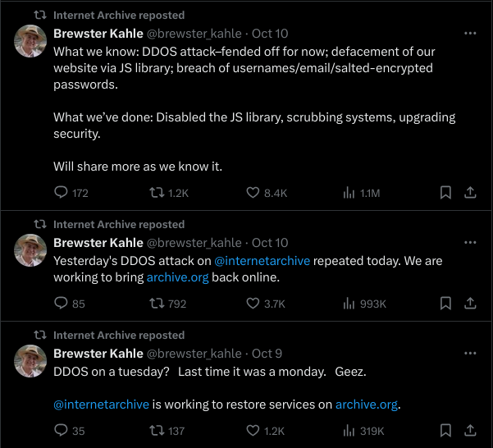Open more options on the second post

[x=470, y=243]
